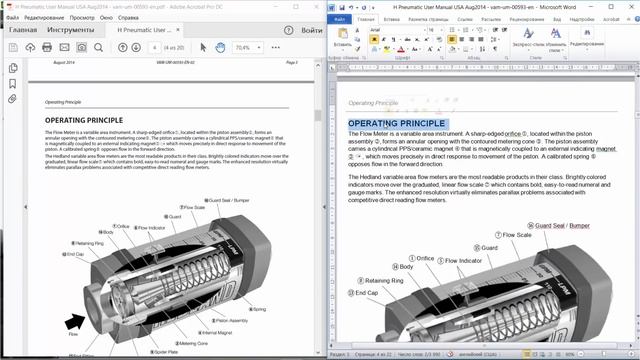Screen dimensions: 640x360
Task: Expand the Editing group dropdown in Word
Action: tap(587, 39)
